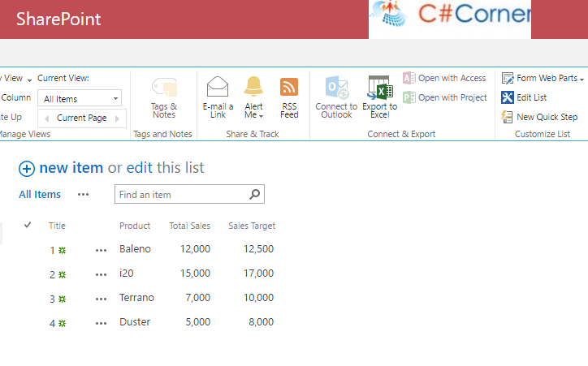Open list with Access
This screenshot has height=366, width=588.
tap(444, 78)
